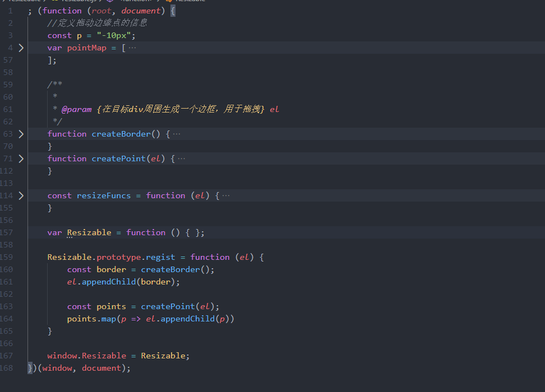Click the 'regist' method name
The image size is (545, 392).
tap(160, 257)
